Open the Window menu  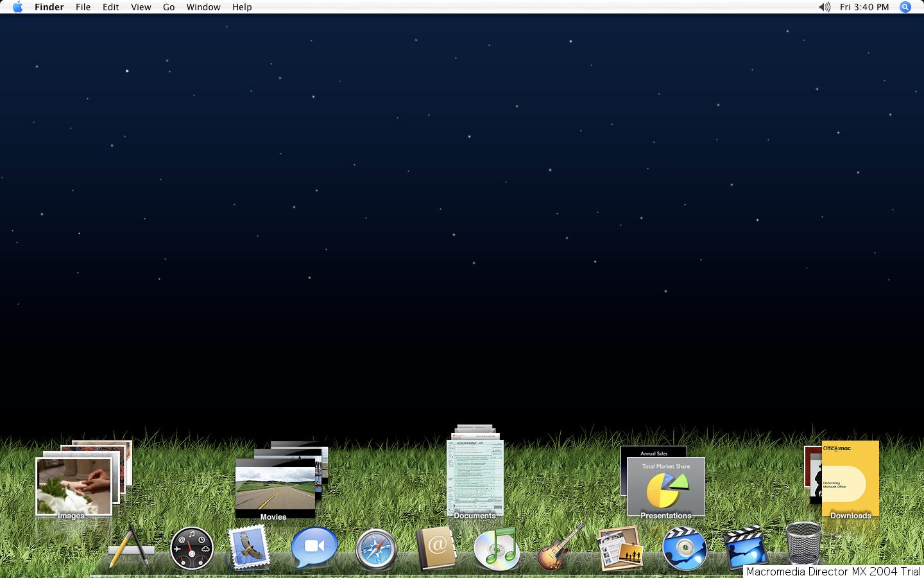click(x=203, y=7)
